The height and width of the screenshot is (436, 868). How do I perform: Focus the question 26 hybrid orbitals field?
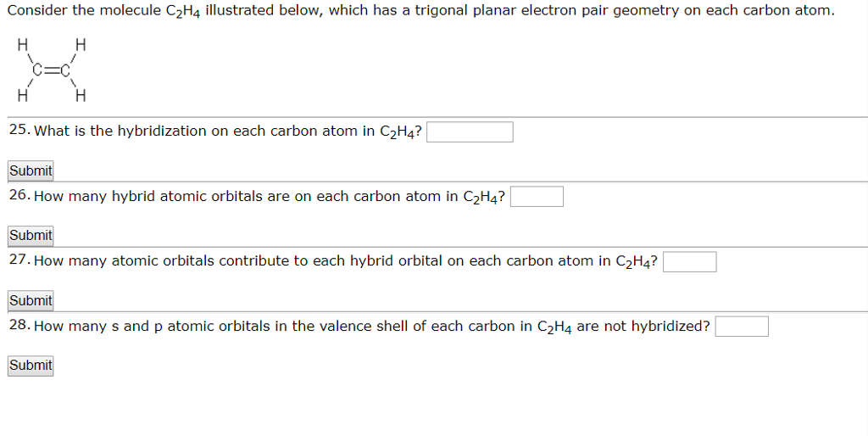pyautogui.click(x=537, y=197)
